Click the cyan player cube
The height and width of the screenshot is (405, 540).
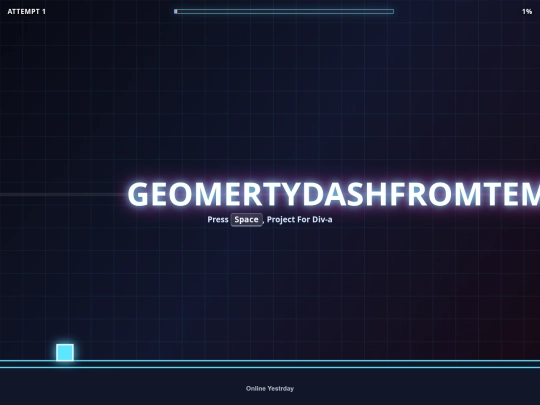coord(65,352)
